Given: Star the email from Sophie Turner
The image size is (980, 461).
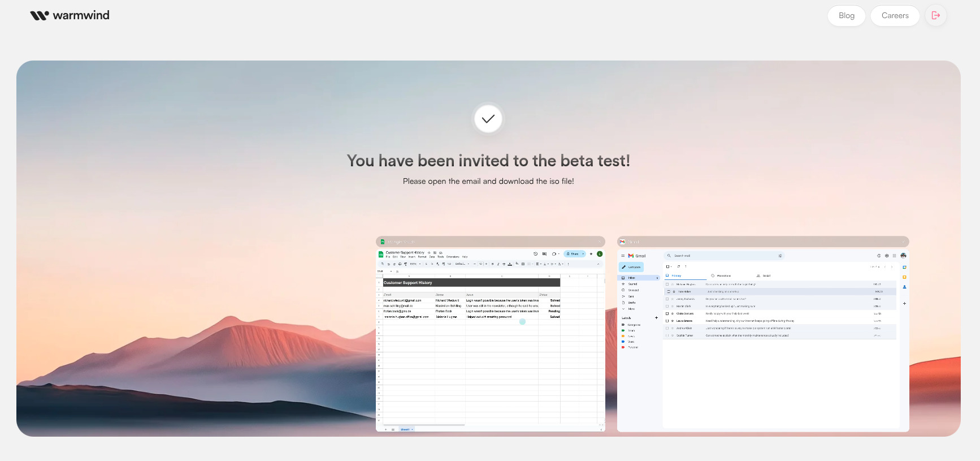Looking at the screenshot, I should point(673,335).
